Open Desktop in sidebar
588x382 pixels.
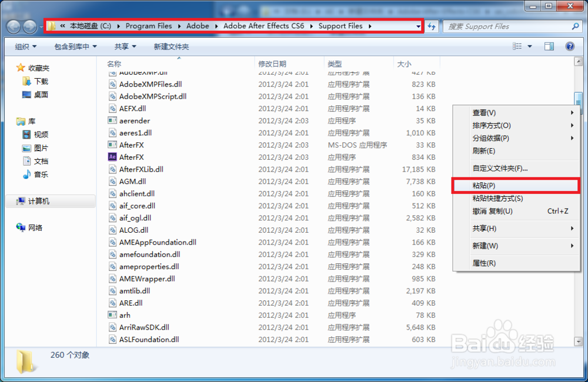[35, 95]
